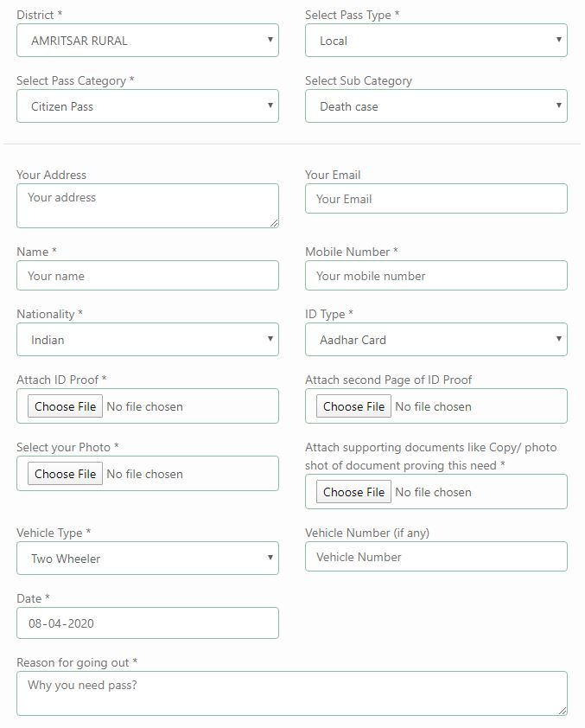Focus the Reason for going out text area
This screenshot has width=585, height=728.
[292, 693]
